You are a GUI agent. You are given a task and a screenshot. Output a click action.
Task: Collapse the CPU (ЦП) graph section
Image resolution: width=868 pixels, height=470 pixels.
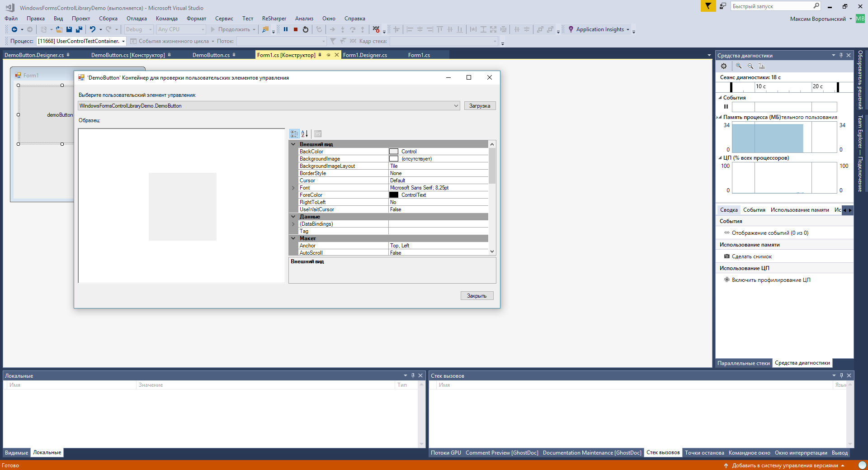coord(720,158)
